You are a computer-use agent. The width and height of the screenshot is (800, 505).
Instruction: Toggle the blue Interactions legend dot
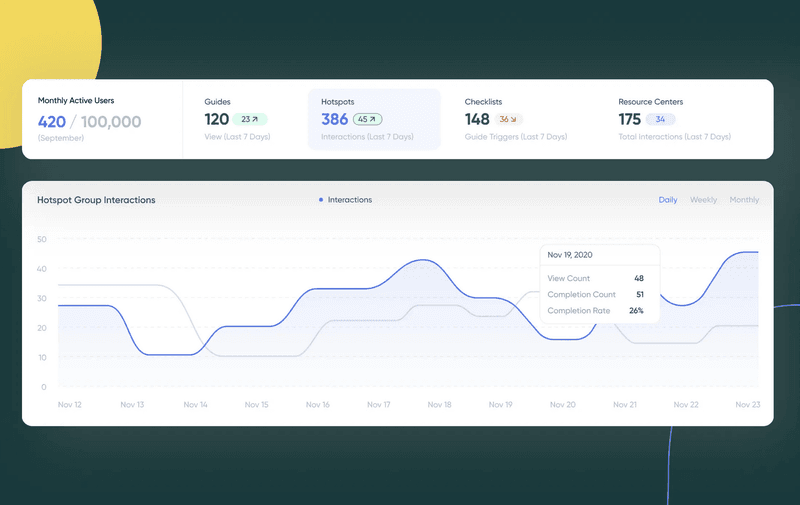click(x=320, y=200)
